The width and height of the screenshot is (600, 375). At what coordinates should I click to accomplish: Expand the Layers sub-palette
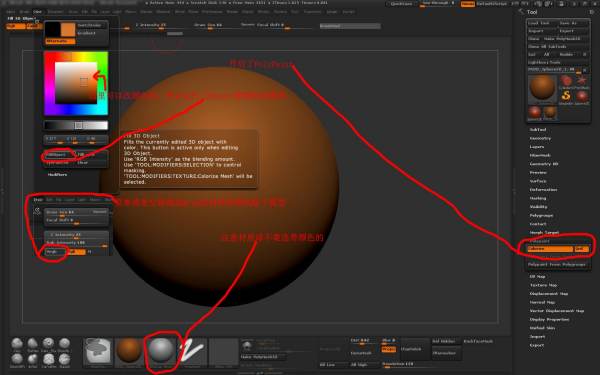[536, 147]
